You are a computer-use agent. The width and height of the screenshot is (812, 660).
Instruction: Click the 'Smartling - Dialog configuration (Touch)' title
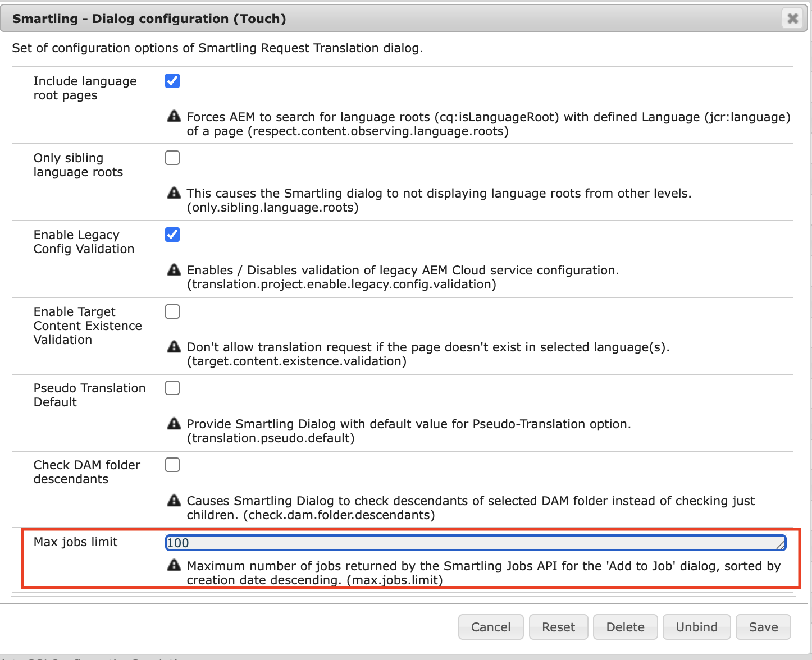(x=149, y=19)
